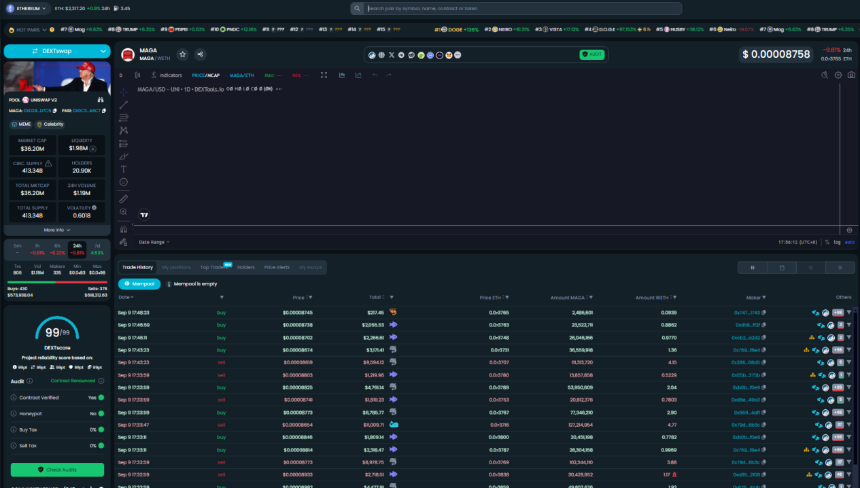The width and height of the screenshot is (860, 488).
Task: Open the Amount MAGA column filter
Action: click(591, 297)
